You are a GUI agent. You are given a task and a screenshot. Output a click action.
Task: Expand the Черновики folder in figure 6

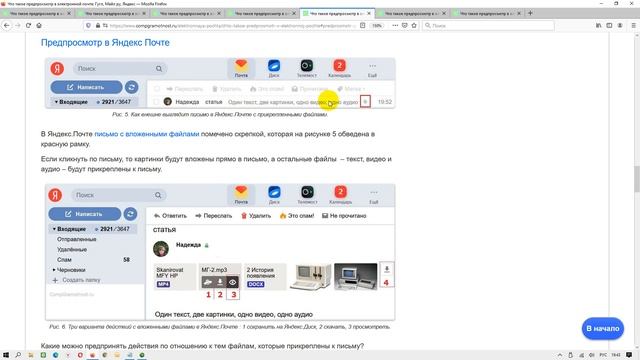coord(53,270)
